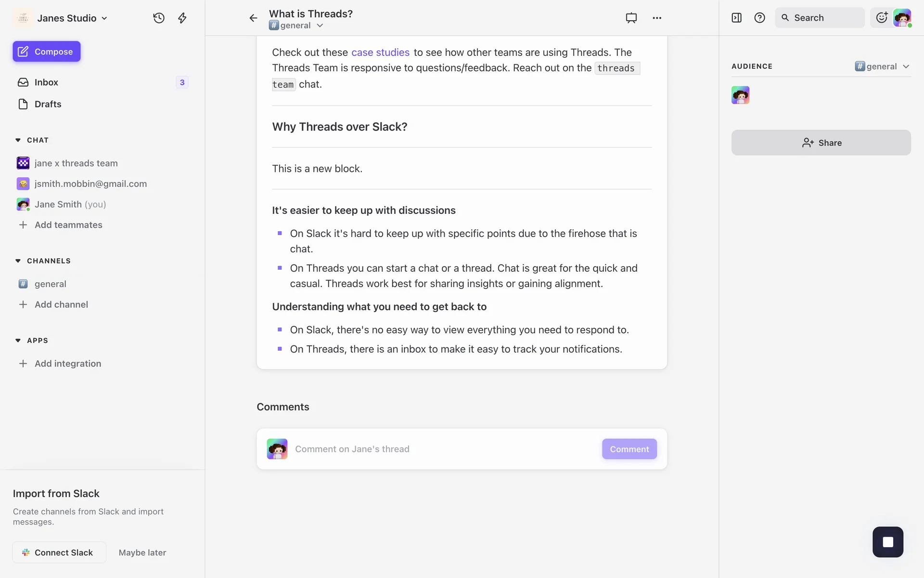Go back using the left arrow
Image resolution: width=924 pixels, height=578 pixels.
click(253, 18)
